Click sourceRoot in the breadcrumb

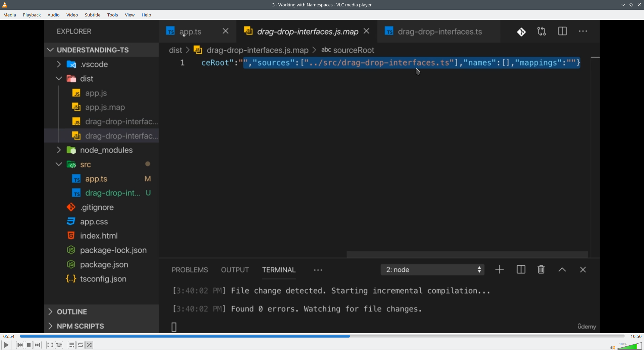(x=354, y=50)
